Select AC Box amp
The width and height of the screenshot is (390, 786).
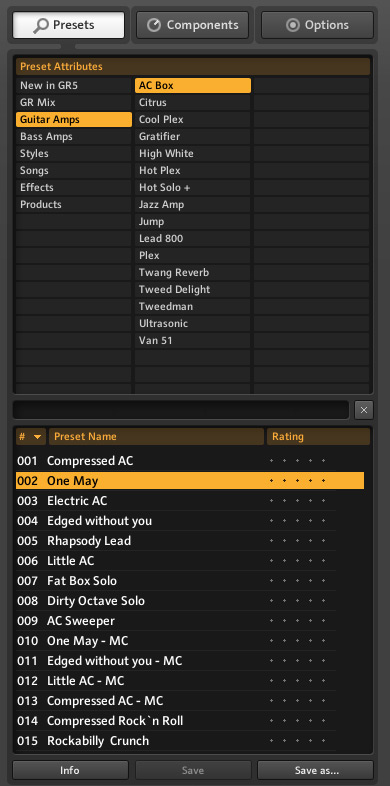pos(192,86)
